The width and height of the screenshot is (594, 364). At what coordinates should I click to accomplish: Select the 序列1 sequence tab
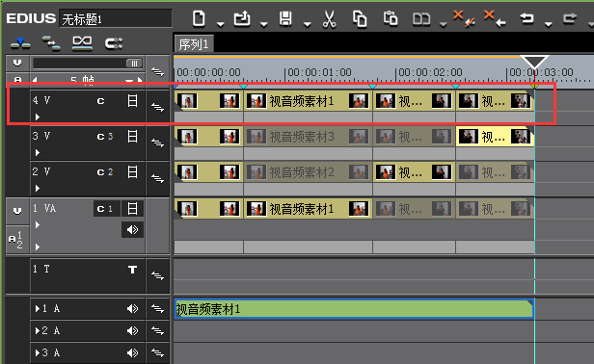pos(194,44)
